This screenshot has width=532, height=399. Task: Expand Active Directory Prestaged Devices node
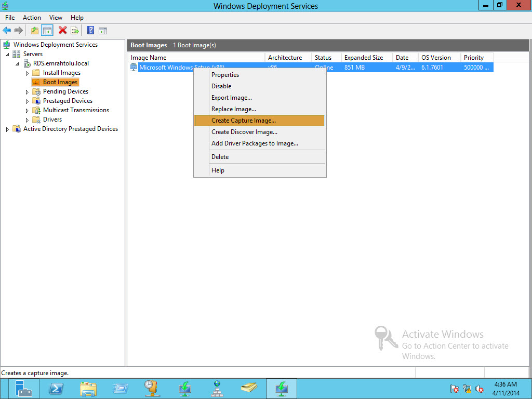point(7,129)
